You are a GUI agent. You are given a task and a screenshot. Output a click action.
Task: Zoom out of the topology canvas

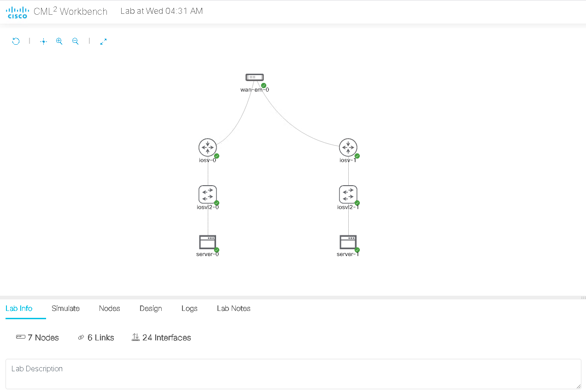click(x=75, y=41)
